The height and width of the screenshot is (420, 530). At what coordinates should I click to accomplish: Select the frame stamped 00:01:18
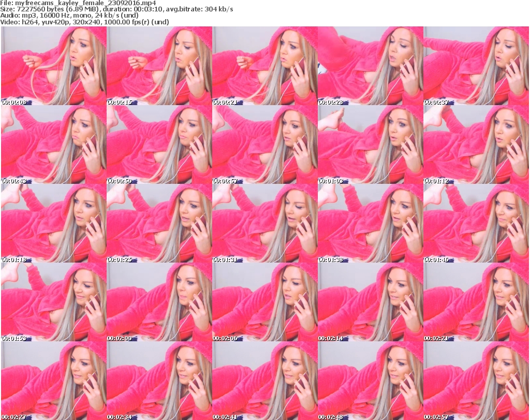(x=54, y=223)
